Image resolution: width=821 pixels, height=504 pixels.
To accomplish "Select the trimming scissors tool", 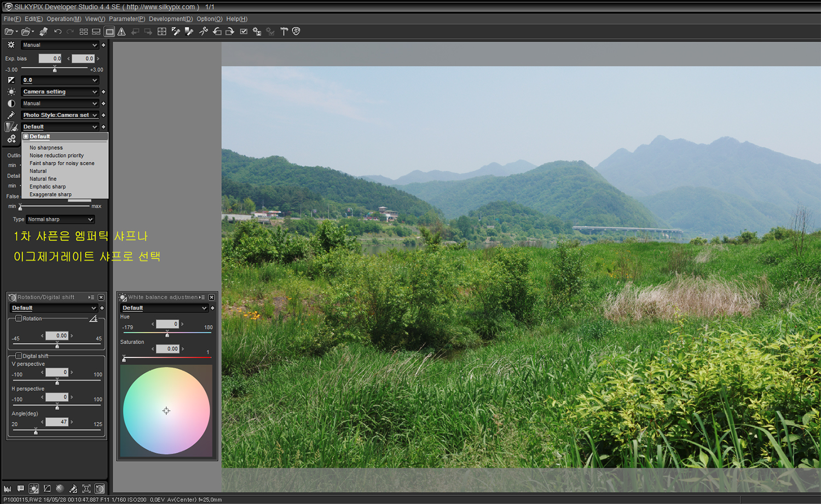I will click(x=203, y=32).
